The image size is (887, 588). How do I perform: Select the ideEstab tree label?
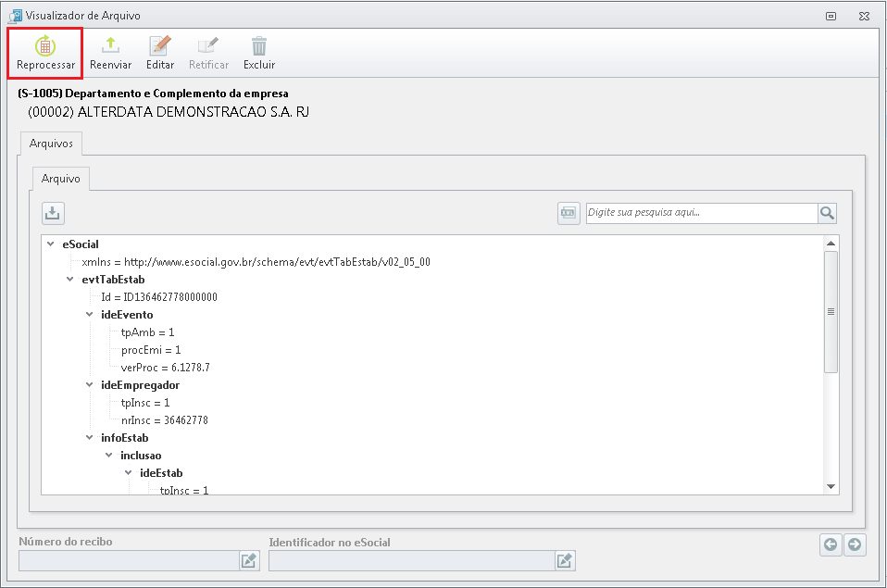point(161,472)
